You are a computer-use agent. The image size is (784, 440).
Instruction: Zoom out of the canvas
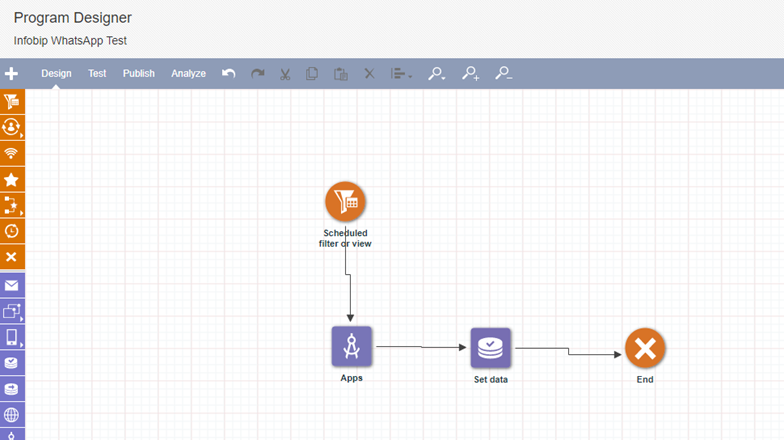[503, 74]
